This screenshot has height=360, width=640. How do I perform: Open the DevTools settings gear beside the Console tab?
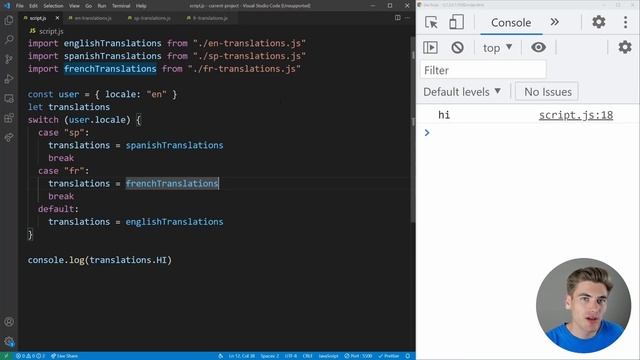coord(598,22)
